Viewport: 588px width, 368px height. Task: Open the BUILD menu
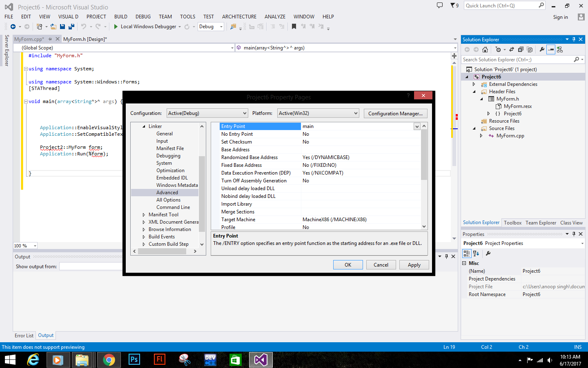click(120, 17)
